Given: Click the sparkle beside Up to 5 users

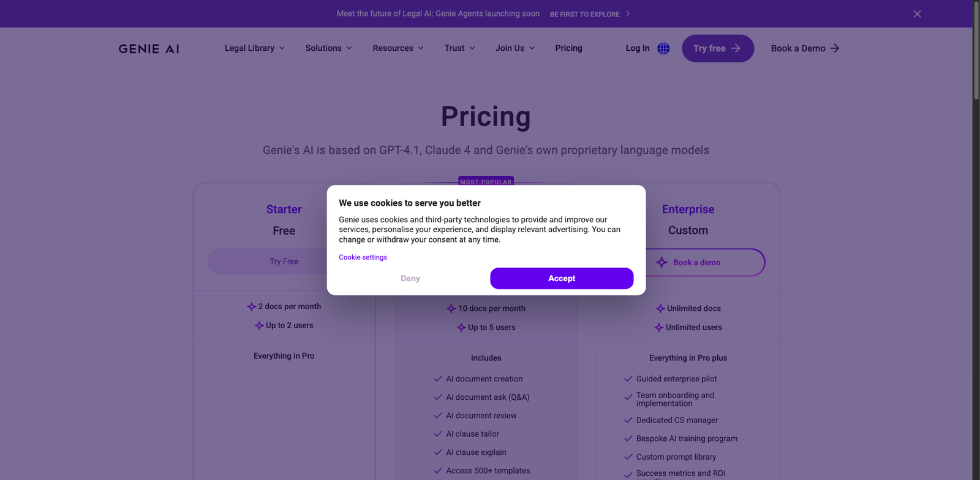Looking at the screenshot, I should point(461,328).
